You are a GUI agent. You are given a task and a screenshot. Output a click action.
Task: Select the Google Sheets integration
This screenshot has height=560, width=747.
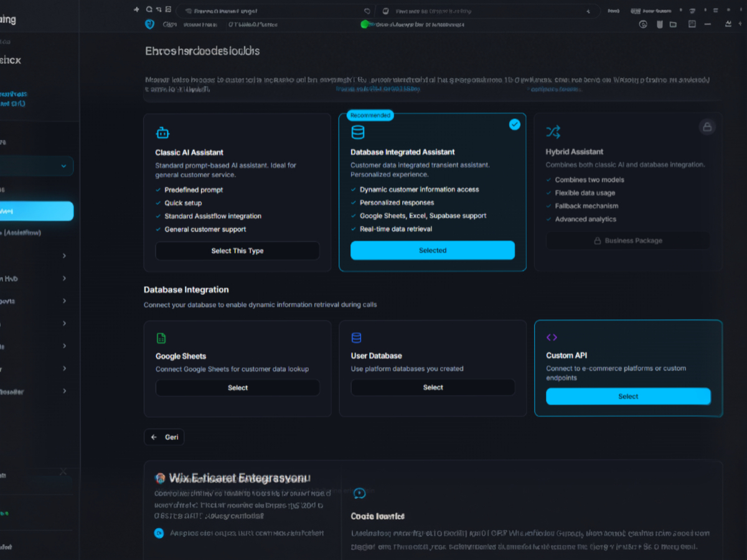[x=237, y=388]
